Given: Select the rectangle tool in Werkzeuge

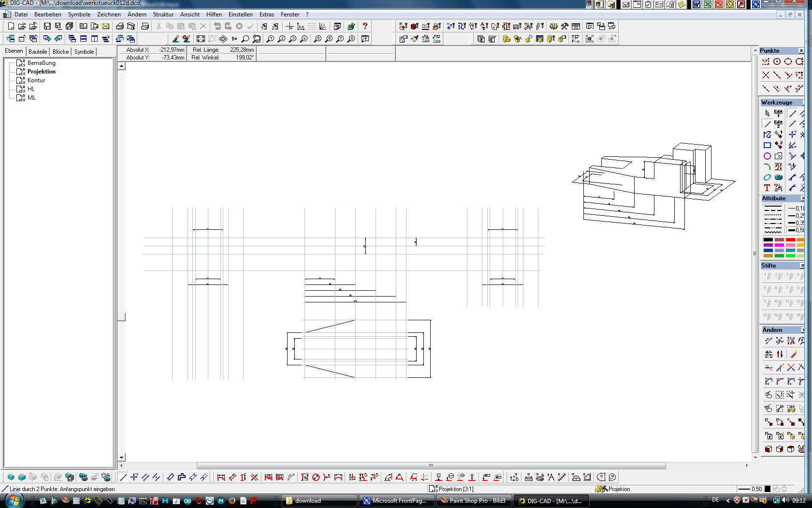Looking at the screenshot, I should click(767, 145).
